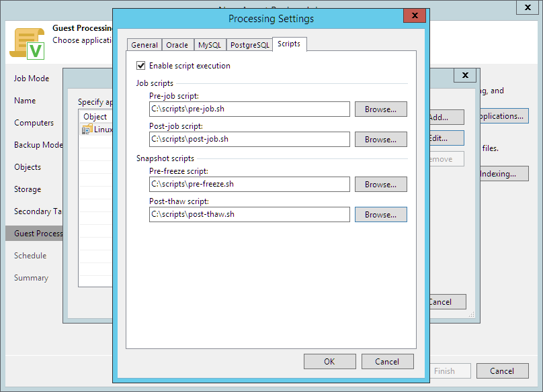
Task: Click the Post-job script path field
Action: coord(249,139)
